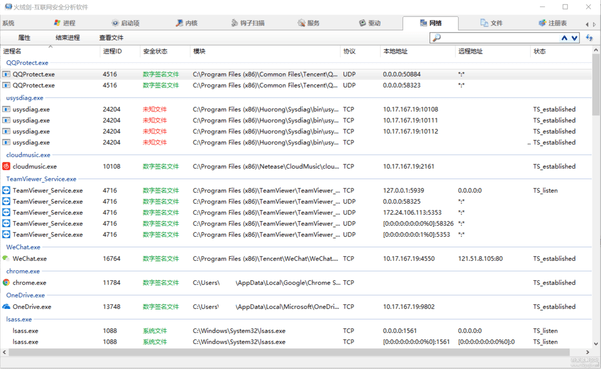The height and width of the screenshot is (369, 601).
Task: Sort by the 模块 column header
Action: tap(199, 51)
